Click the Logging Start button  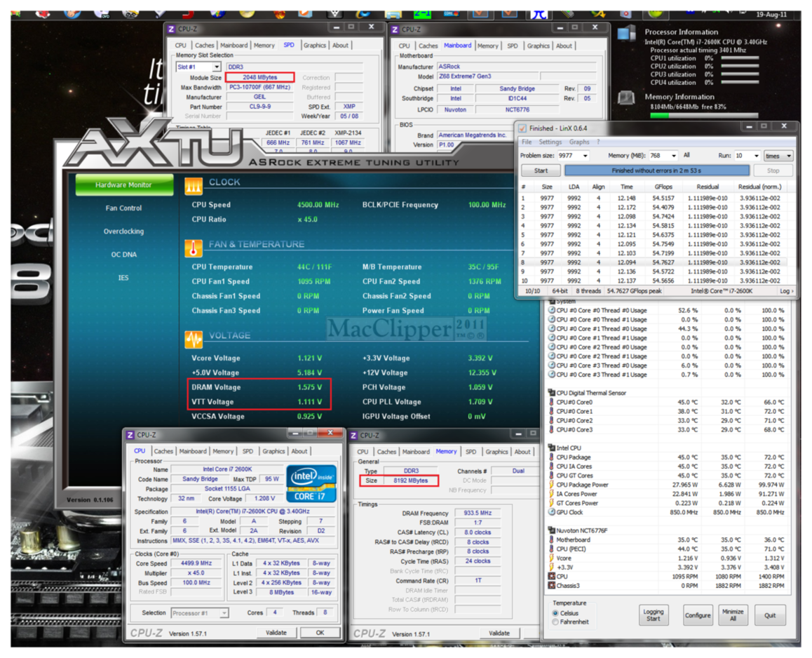pyautogui.click(x=653, y=615)
